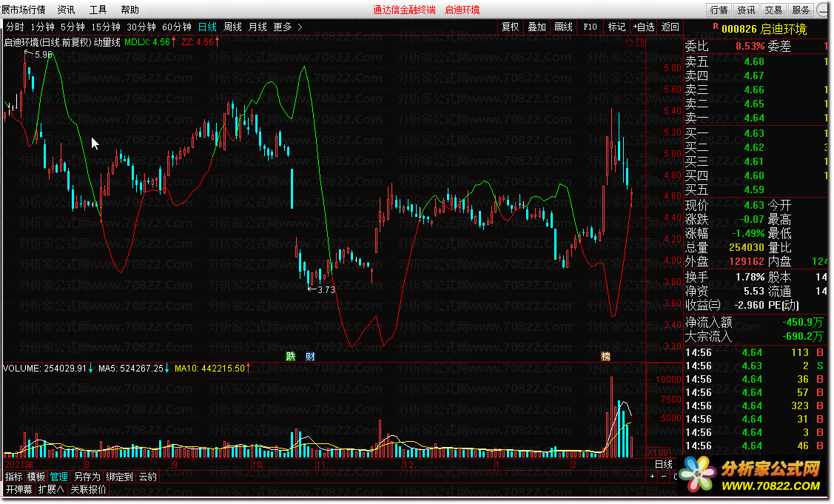The width and height of the screenshot is (834, 504).
Task: Click the 返回 back button
Action: (x=670, y=27)
